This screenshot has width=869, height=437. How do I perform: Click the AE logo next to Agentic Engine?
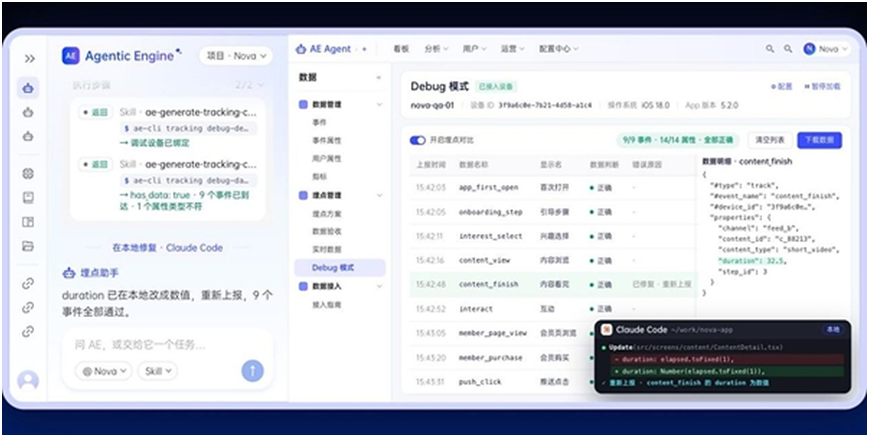pyautogui.click(x=71, y=56)
